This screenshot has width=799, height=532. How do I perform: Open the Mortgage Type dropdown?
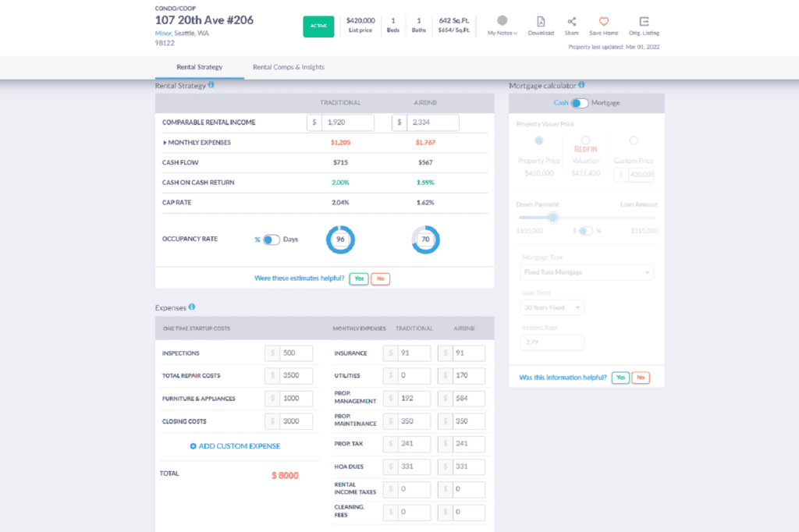pyautogui.click(x=586, y=272)
